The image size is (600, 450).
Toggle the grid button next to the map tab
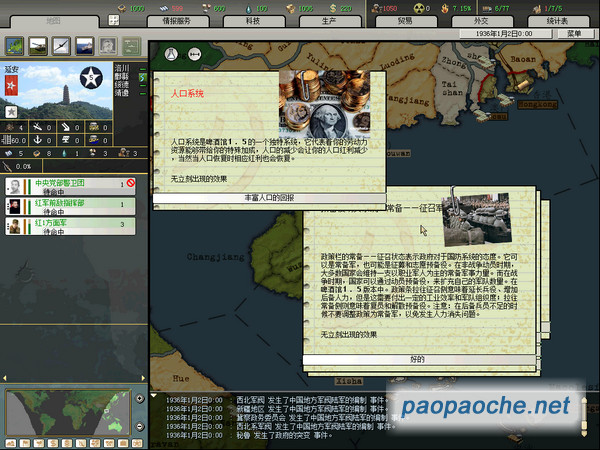114,20
